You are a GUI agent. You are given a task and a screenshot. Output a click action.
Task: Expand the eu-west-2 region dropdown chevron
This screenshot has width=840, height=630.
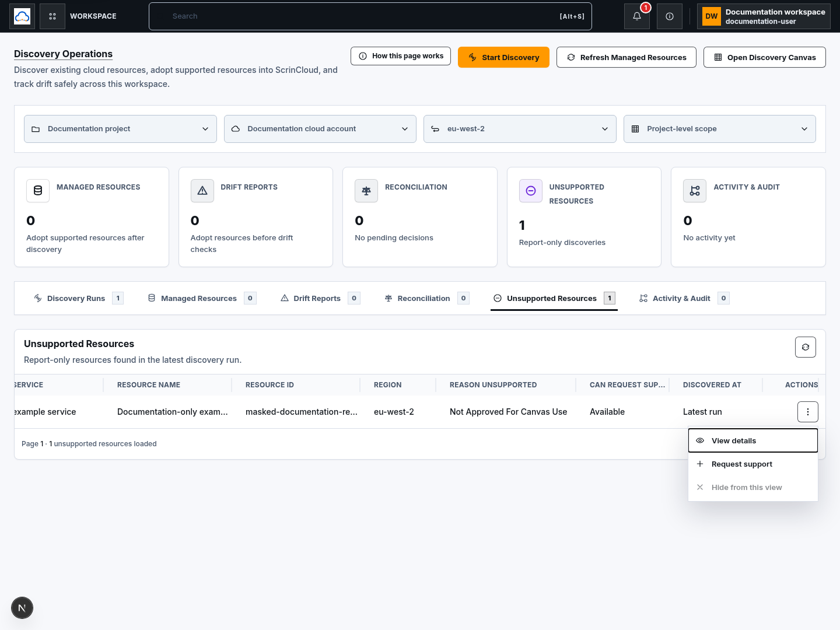[x=605, y=129]
